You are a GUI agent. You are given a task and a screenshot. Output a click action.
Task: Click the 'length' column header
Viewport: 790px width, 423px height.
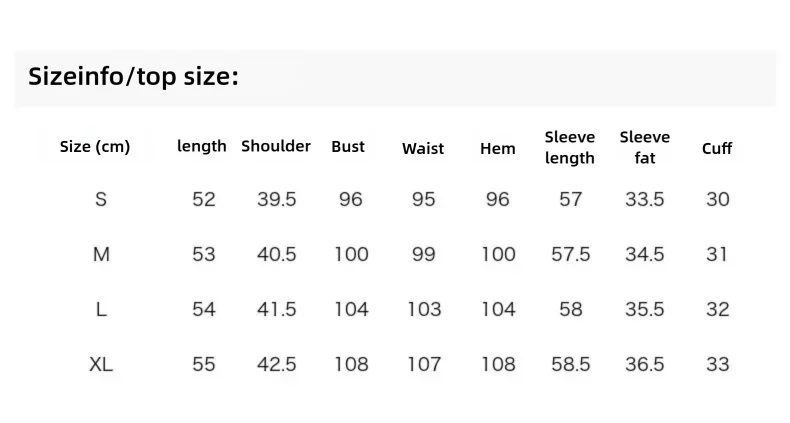202,146
